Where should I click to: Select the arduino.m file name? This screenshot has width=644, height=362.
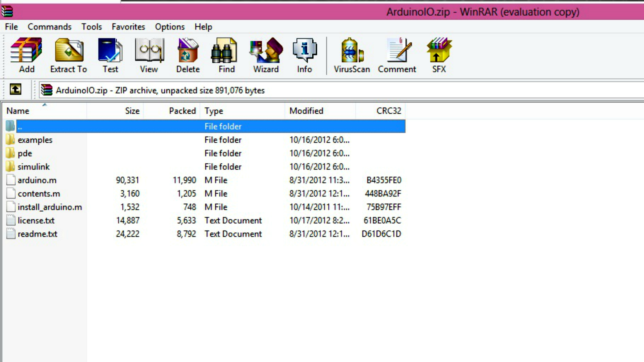37,180
